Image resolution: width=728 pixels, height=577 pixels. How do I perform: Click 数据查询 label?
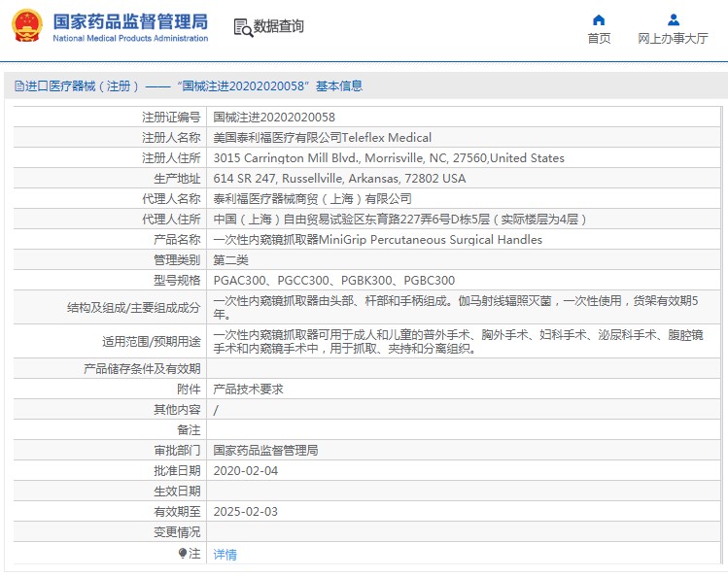[279, 26]
